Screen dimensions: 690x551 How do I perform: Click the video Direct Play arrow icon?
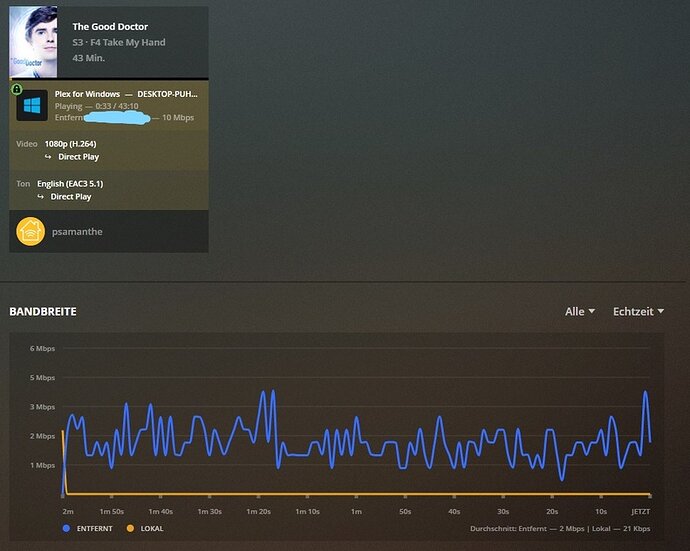(x=48, y=157)
